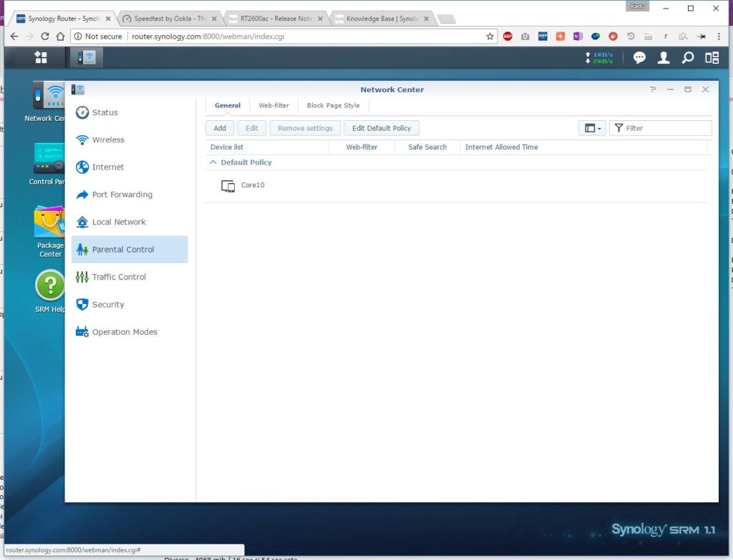Switch to Block Page Style tab
733x560 pixels.
tap(333, 106)
